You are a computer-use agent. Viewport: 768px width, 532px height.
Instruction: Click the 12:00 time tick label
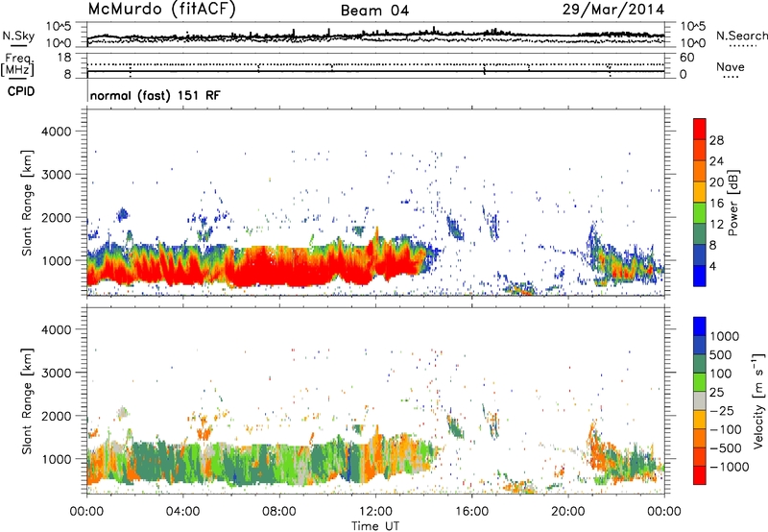(375, 512)
